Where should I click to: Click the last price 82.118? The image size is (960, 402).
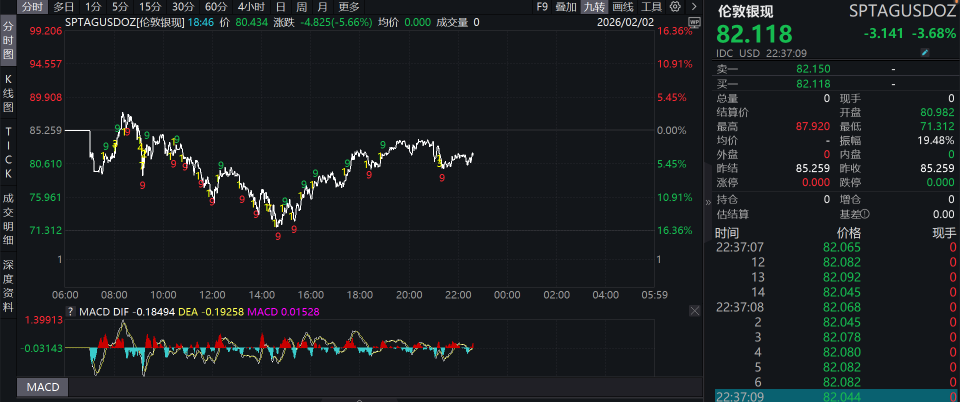click(754, 34)
